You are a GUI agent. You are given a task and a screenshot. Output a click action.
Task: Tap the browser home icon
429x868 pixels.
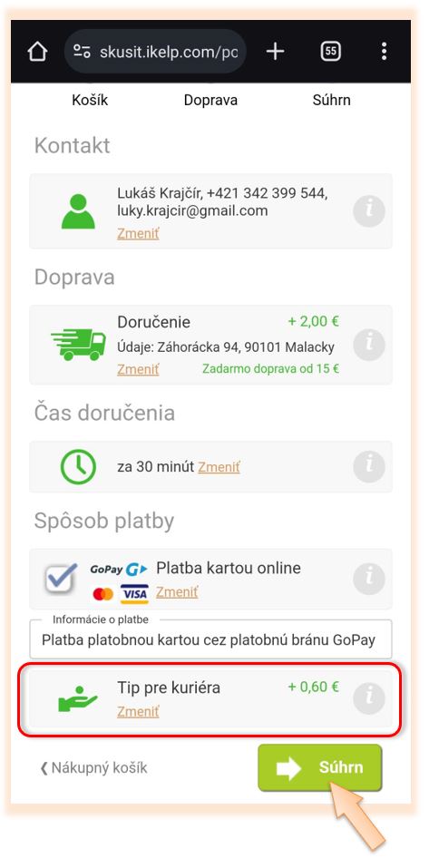[37, 52]
